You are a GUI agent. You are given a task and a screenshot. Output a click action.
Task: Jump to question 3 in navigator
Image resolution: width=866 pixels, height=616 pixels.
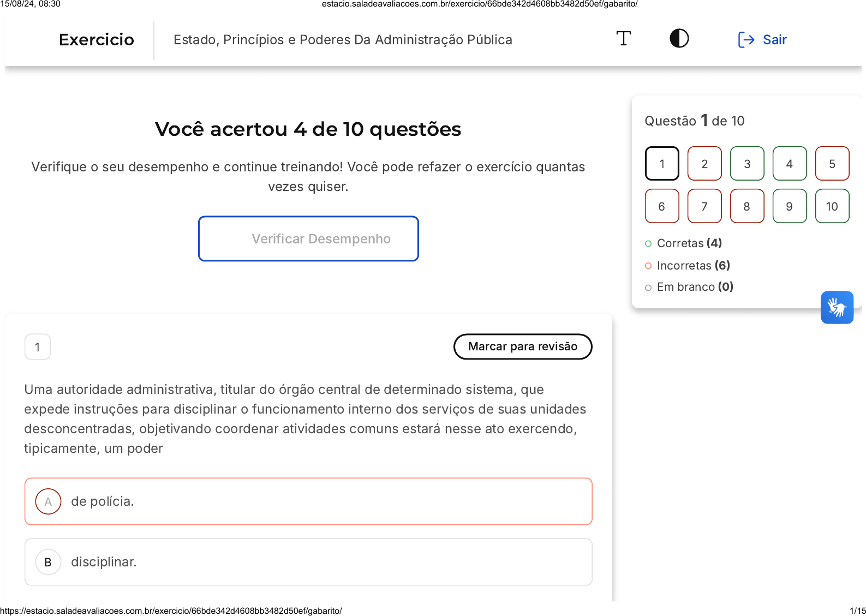(x=746, y=164)
